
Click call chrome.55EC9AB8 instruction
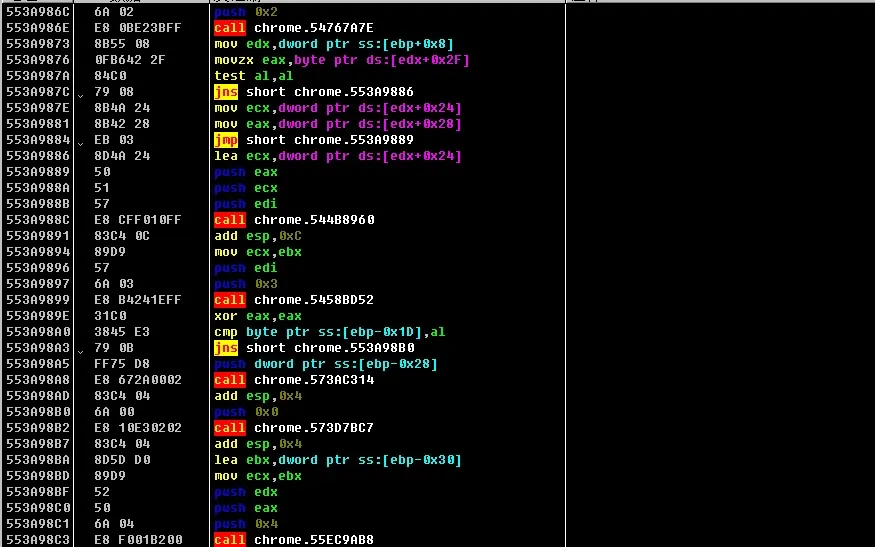294,540
